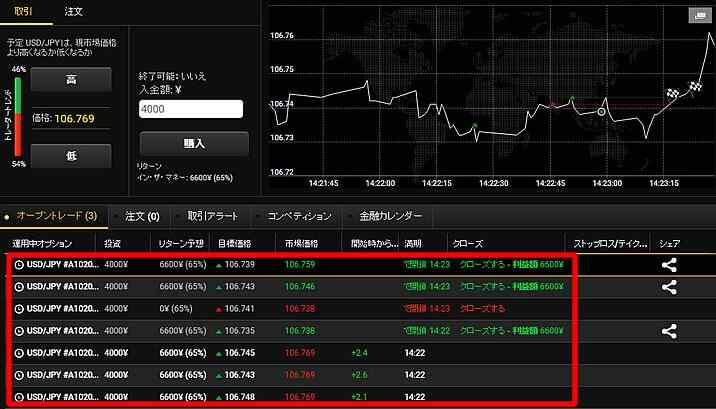Open the オープントレード (3) tab
Image resolution: width=716 pixels, height=409 pixels.
click(57, 215)
